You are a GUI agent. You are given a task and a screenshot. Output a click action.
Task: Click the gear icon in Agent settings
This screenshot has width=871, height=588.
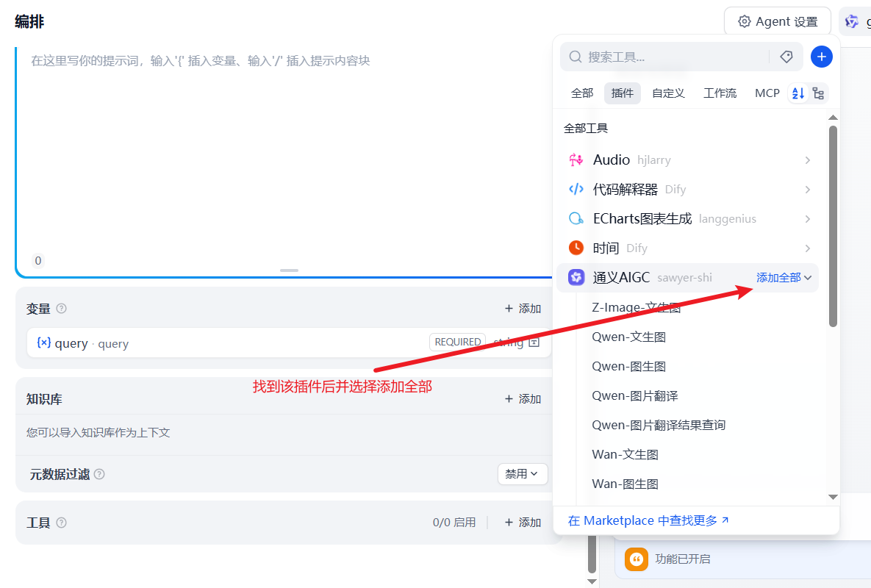tap(744, 21)
